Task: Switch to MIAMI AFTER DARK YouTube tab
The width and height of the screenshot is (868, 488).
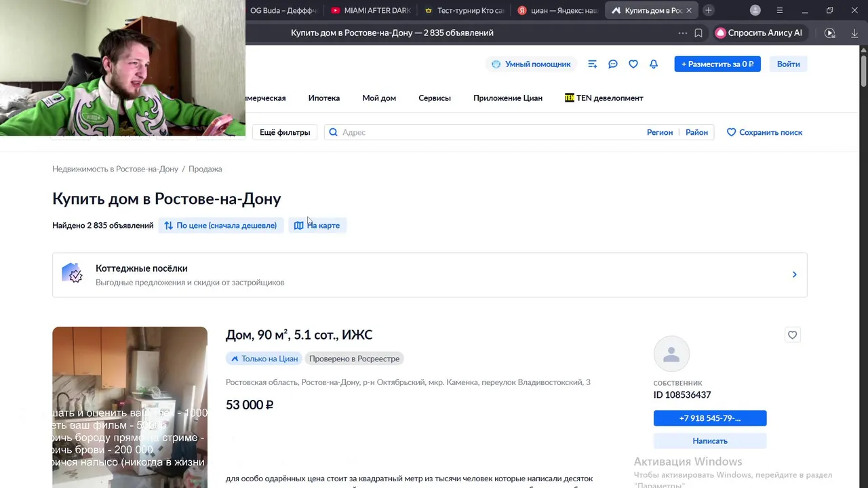Action: (x=370, y=10)
